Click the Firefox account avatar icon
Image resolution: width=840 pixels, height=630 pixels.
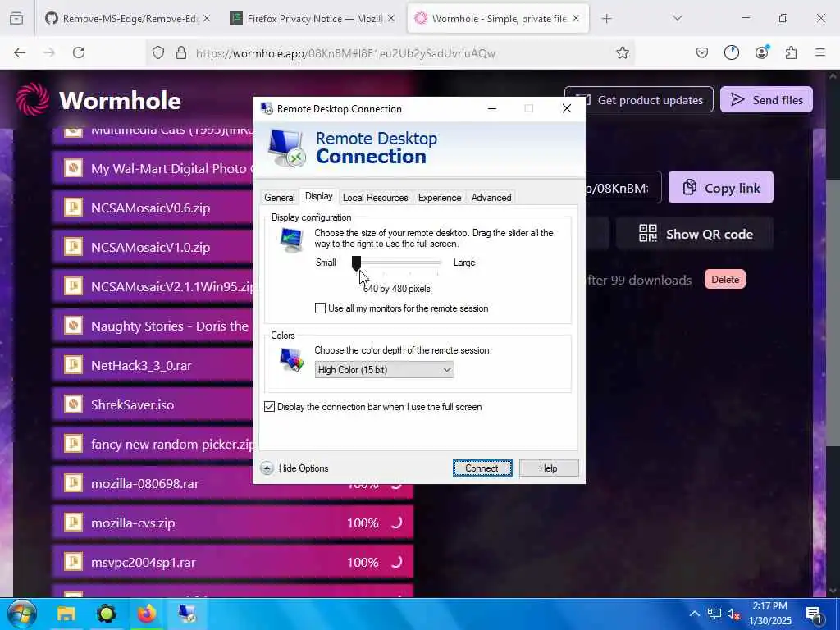click(x=762, y=52)
